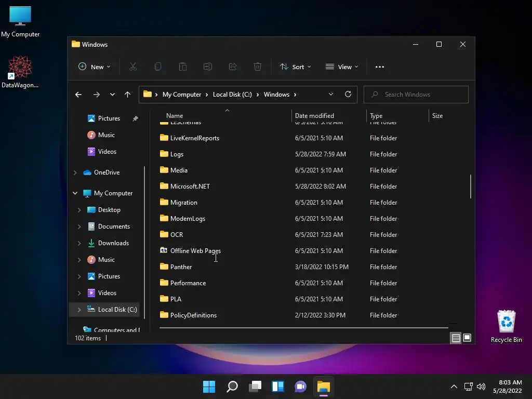The image size is (532, 399).
Task: Open the DataWagon desktop shortcut
Action: [x=20, y=72]
